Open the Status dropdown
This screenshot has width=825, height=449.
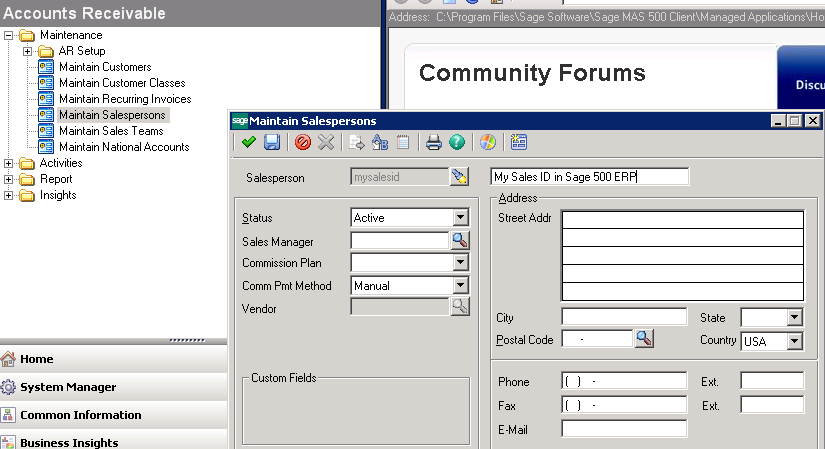(460, 218)
